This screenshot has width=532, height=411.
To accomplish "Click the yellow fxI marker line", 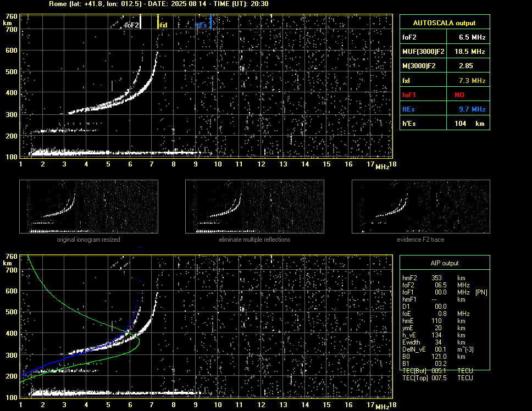I will (158, 21).
